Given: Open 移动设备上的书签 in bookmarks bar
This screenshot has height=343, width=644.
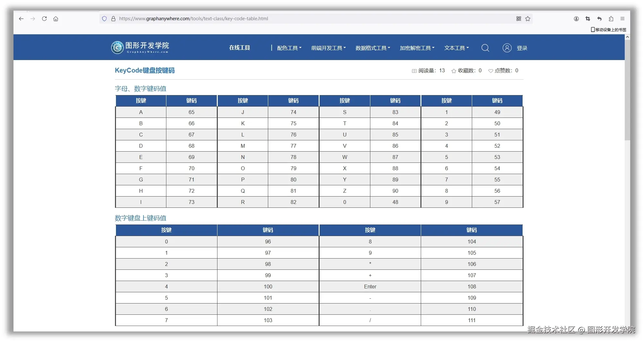Looking at the screenshot, I should click(x=609, y=30).
